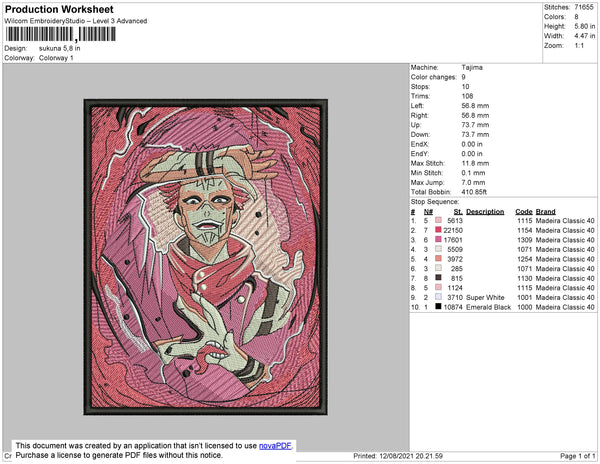Click the Total Bobbin value 410.85ft
The image size is (600, 464).
[x=474, y=192]
